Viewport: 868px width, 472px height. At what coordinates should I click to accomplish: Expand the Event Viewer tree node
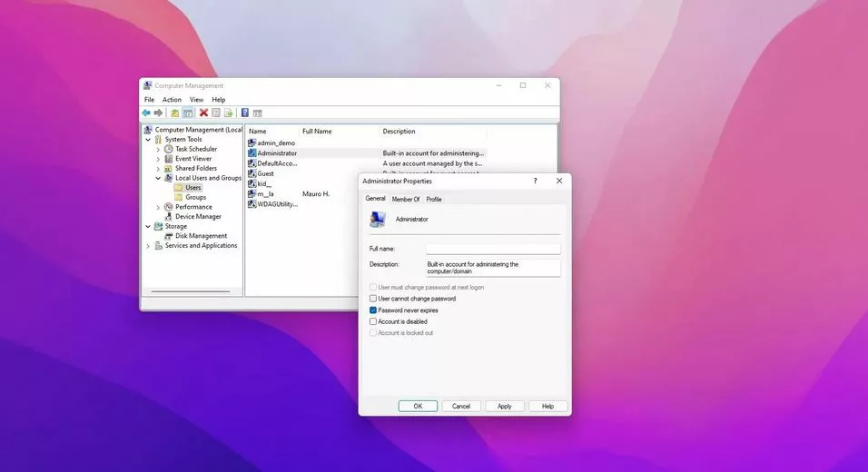[158, 159]
